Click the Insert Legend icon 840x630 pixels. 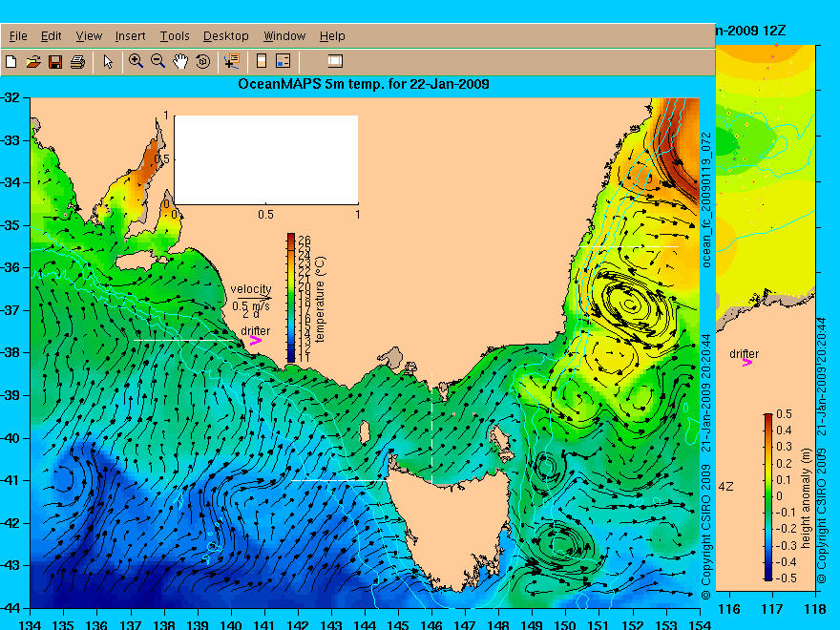point(283,61)
